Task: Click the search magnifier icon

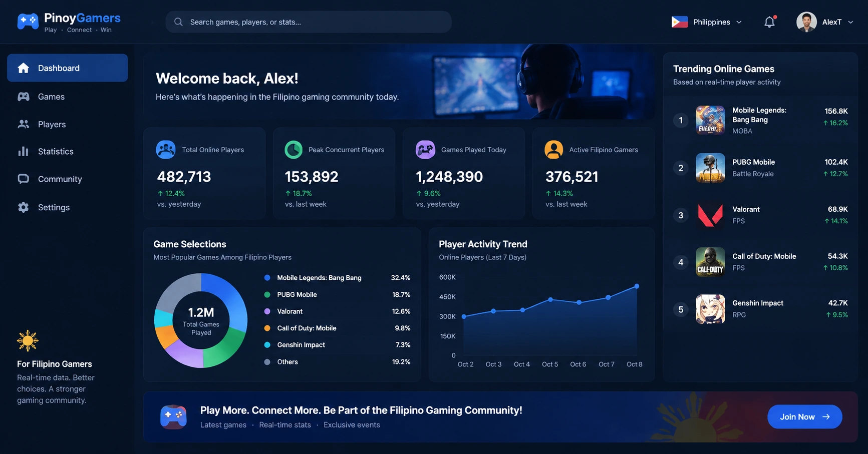Action: coord(178,22)
